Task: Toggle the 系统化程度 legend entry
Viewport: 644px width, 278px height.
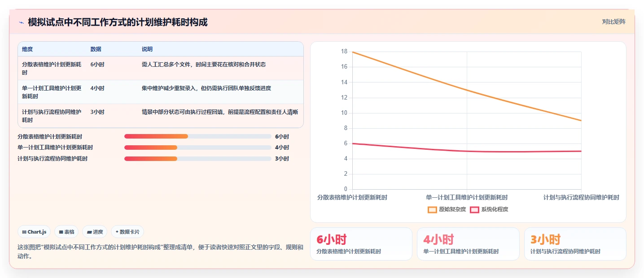Action: coord(489,209)
